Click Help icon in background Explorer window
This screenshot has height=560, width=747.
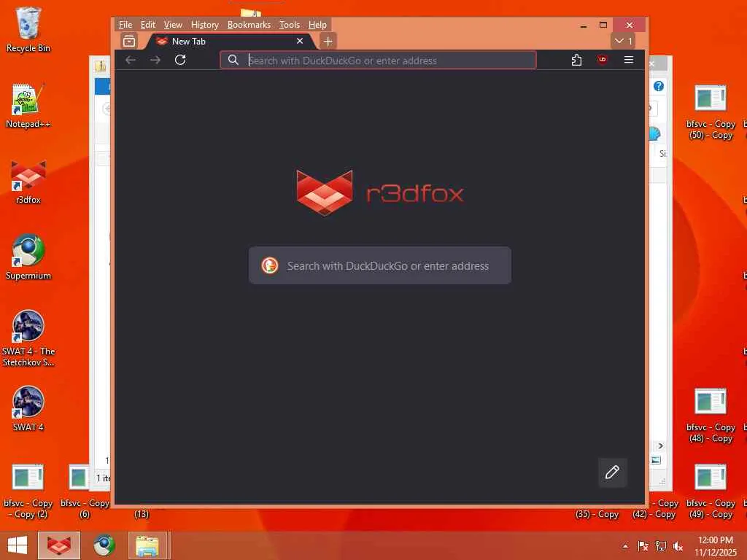(x=659, y=86)
